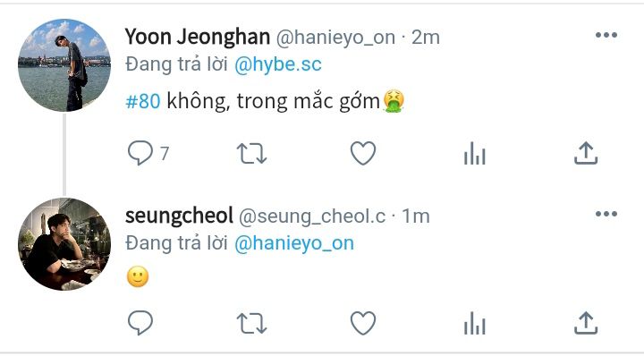Open seungcheol's profile picture
The height and width of the screenshot is (356, 644).
(64, 244)
